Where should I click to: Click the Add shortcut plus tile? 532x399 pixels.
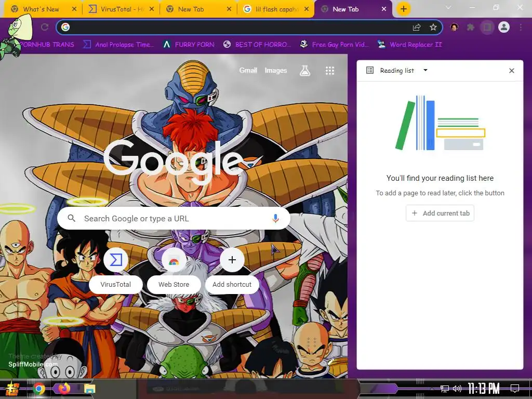coord(232,271)
